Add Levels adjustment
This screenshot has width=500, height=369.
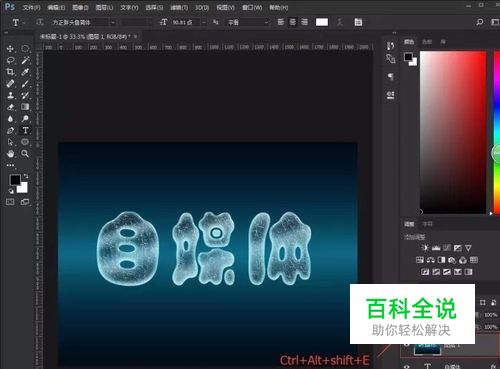[x=436, y=248]
